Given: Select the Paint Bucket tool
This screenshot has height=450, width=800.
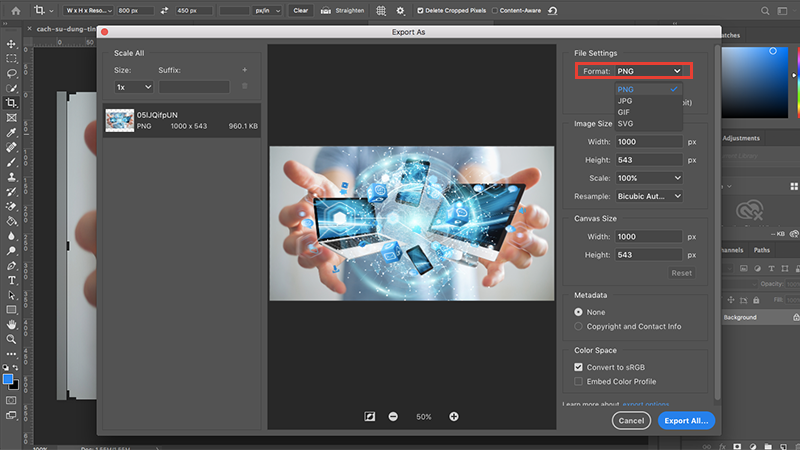Looking at the screenshot, I should (x=11, y=221).
